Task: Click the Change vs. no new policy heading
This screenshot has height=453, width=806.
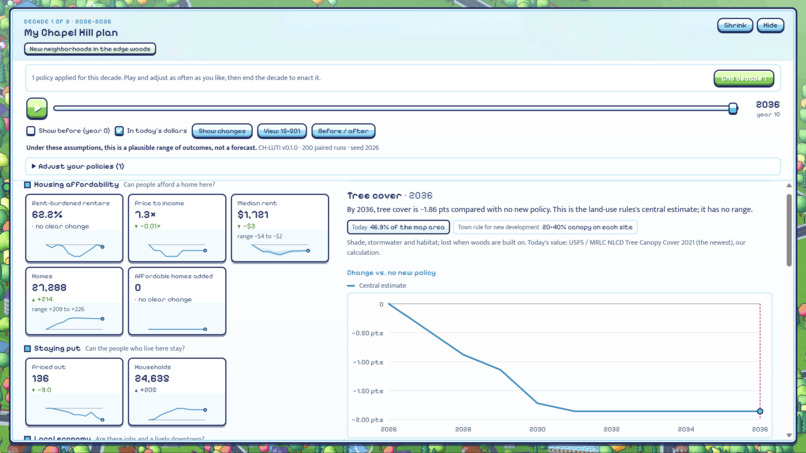Action: pyautogui.click(x=391, y=273)
